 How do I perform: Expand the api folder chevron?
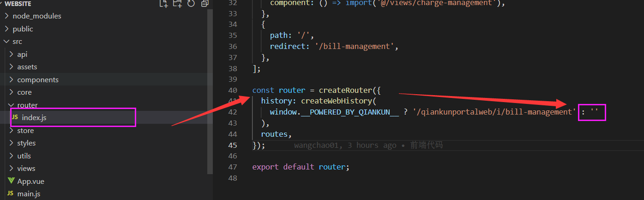point(11,54)
